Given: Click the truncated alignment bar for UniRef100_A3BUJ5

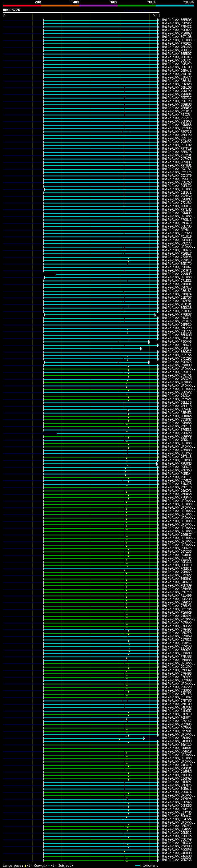Looking at the screenshot, I should click(x=93, y=349).
